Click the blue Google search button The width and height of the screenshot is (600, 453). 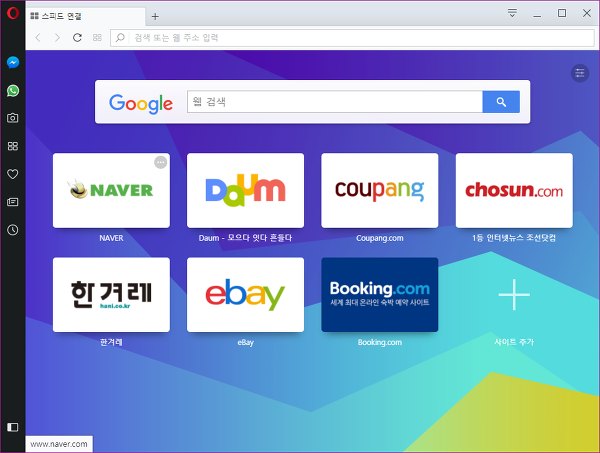(501, 102)
